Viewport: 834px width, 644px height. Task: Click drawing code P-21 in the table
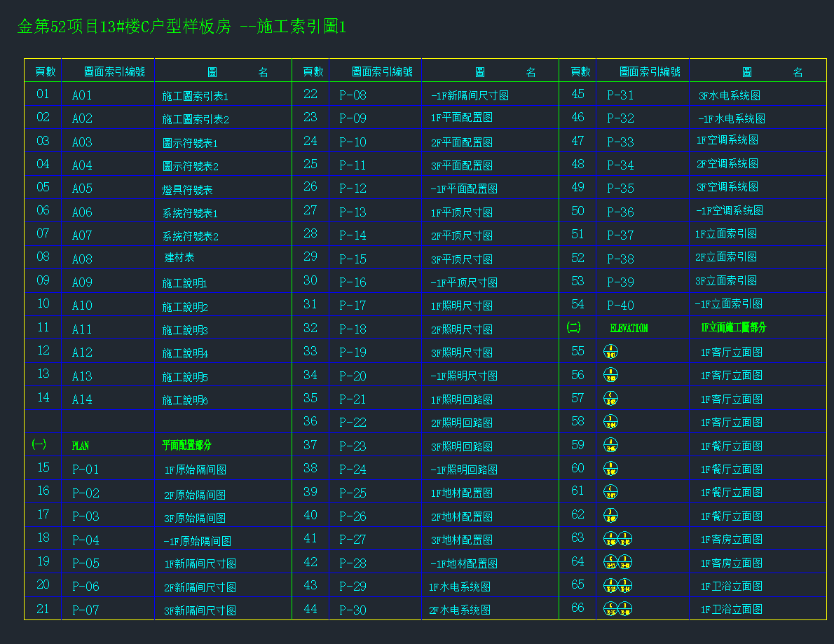click(x=353, y=399)
